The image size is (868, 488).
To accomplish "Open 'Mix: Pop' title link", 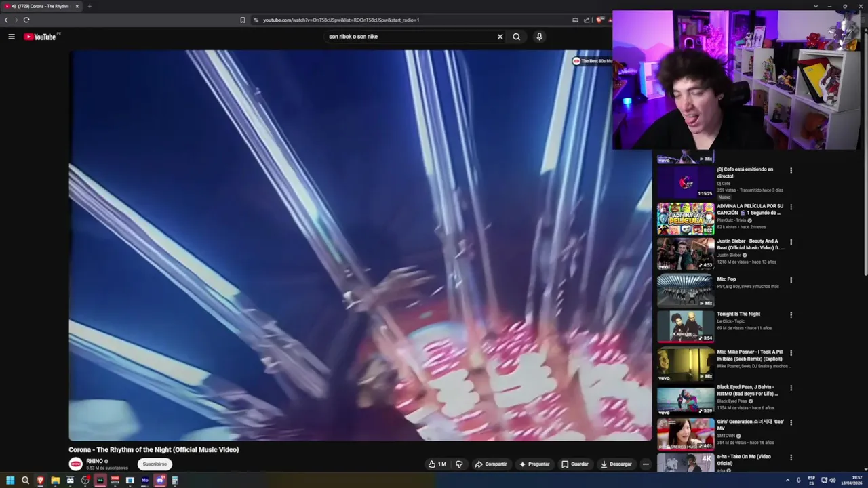I will point(726,279).
